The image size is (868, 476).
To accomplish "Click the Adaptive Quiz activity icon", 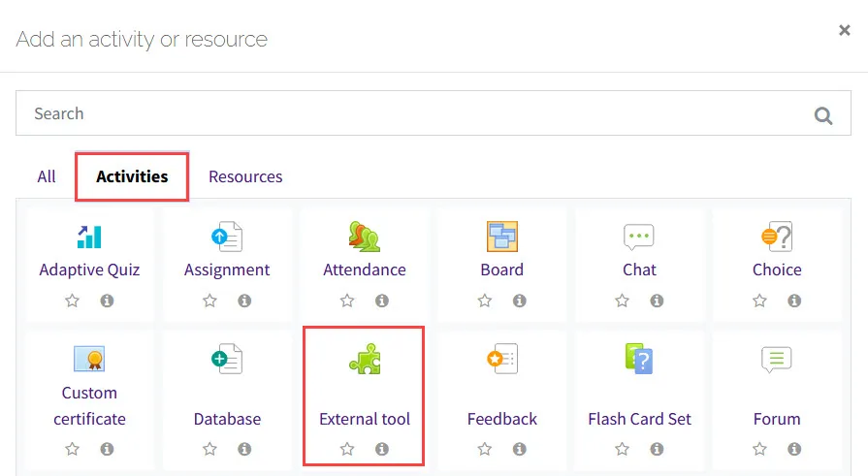I will click(x=89, y=237).
